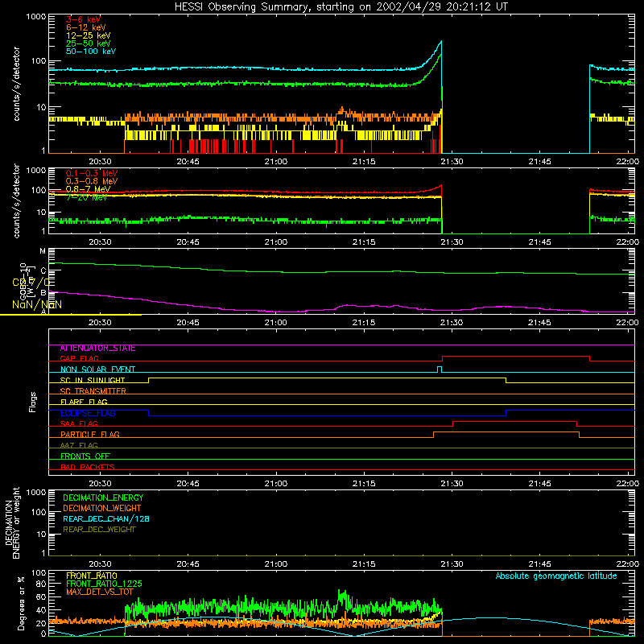The width and height of the screenshot is (644, 644).
Task: Click the top panel's counts/s/detector axis title
Action: (x=16, y=84)
